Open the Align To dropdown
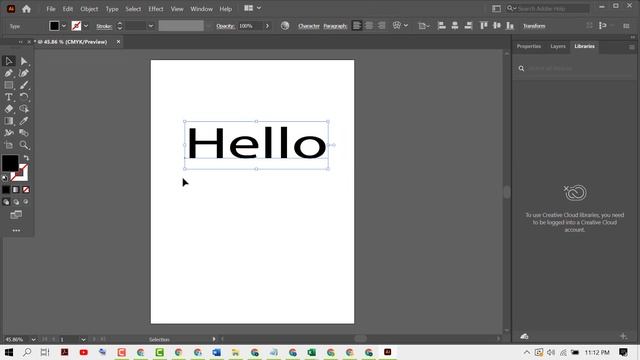This screenshot has height=360, width=640. tap(424, 26)
